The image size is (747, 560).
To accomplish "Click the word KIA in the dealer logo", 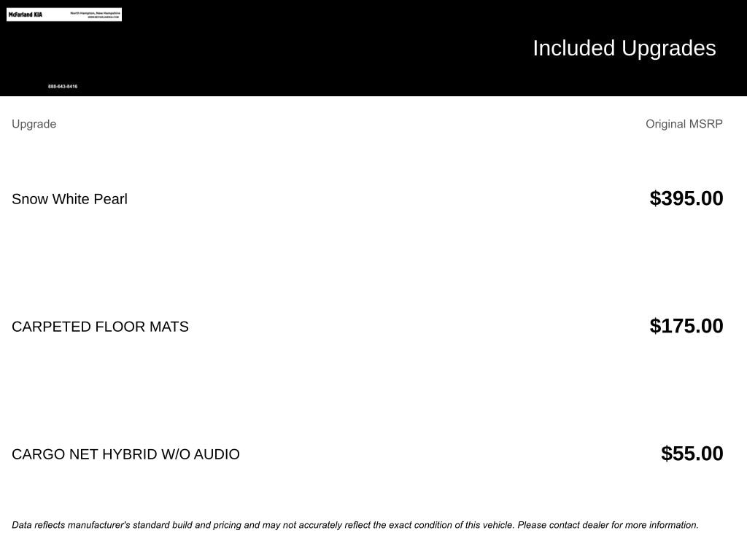I will click(x=38, y=15).
